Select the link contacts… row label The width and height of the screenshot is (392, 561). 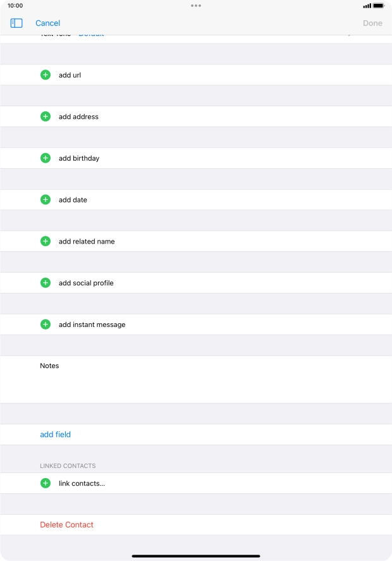pyautogui.click(x=82, y=483)
